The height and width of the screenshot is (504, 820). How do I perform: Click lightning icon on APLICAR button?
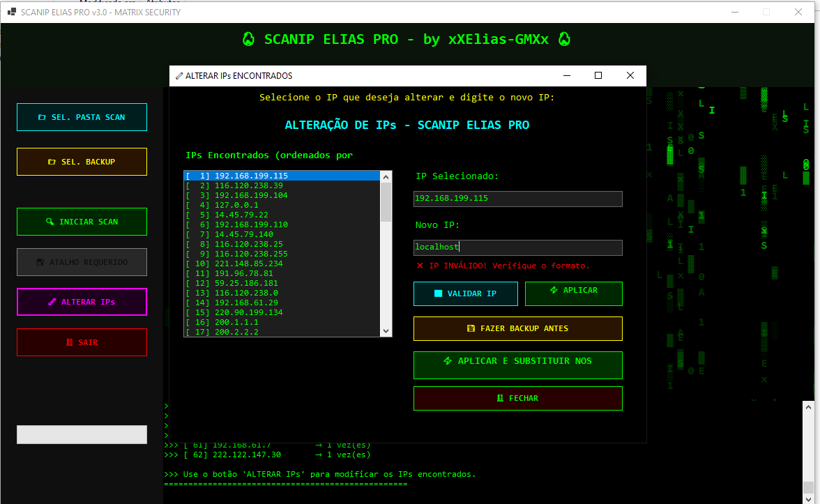click(554, 290)
